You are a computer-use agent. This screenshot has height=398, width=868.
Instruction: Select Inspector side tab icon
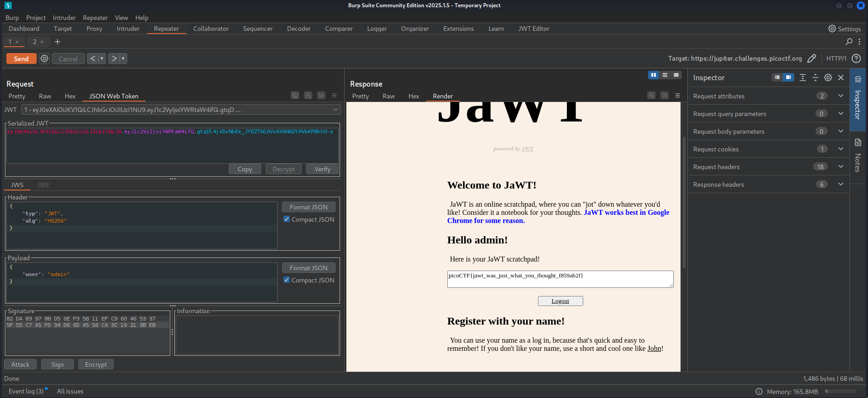point(858,79)
